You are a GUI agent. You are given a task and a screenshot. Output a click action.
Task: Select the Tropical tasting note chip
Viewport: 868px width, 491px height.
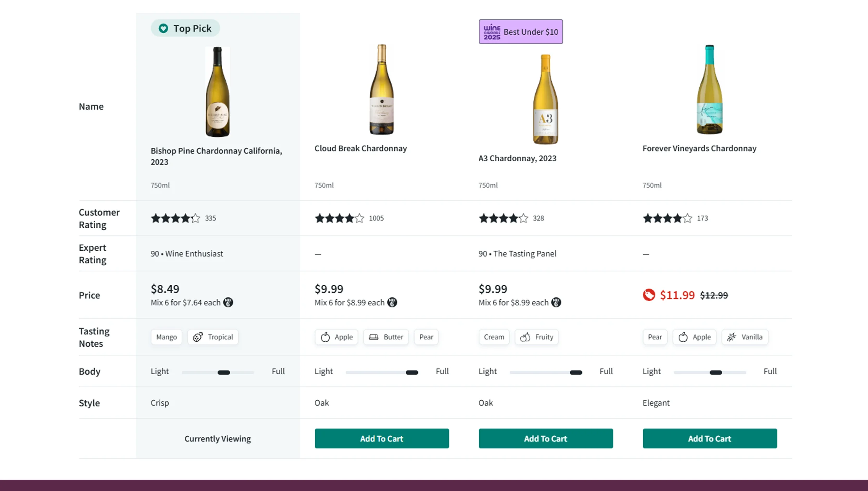pyautogui.click(x=213, y=337)
